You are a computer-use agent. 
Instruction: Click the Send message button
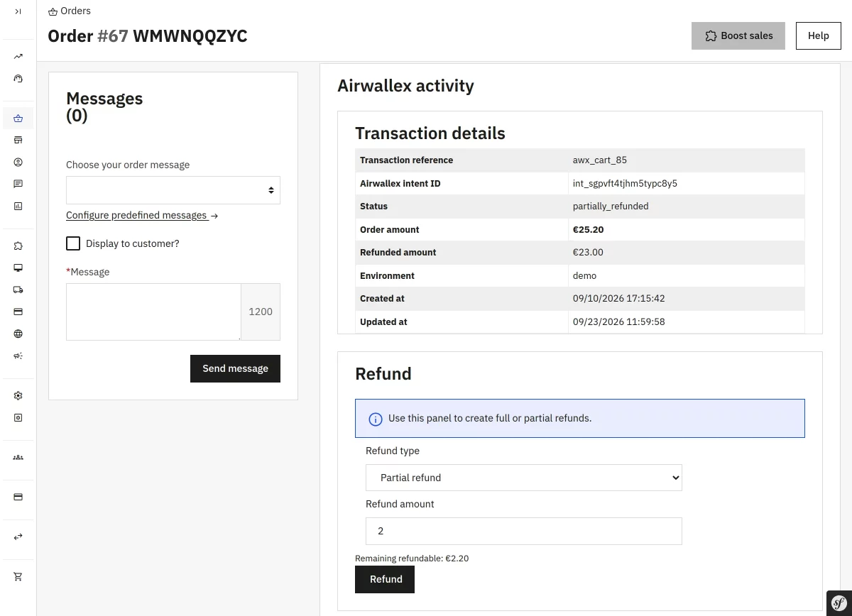point(235,368)
